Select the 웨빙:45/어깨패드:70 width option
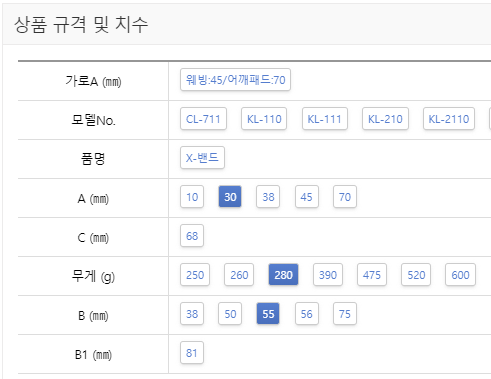 pos(235,80)
